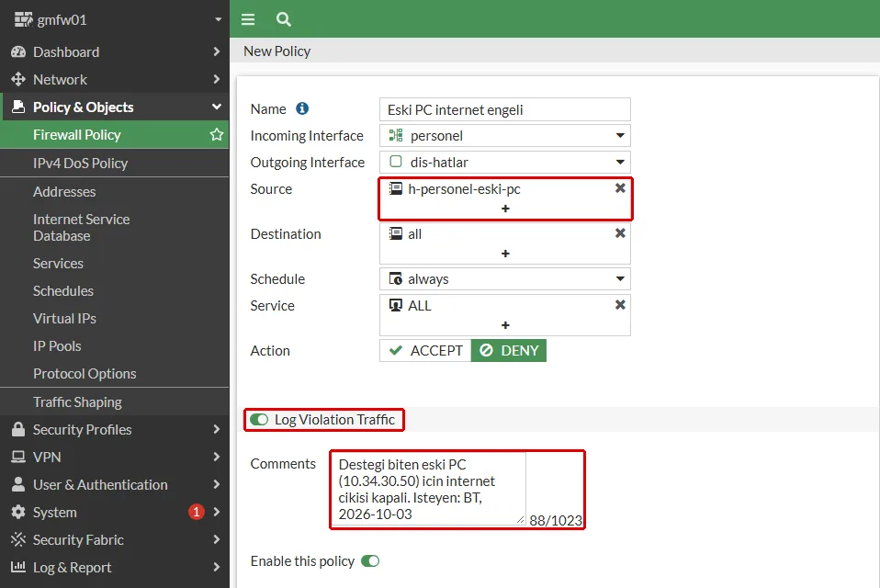Open Protocol Options menu item
The height and width of the screenshot is (588, 880).
115,373
